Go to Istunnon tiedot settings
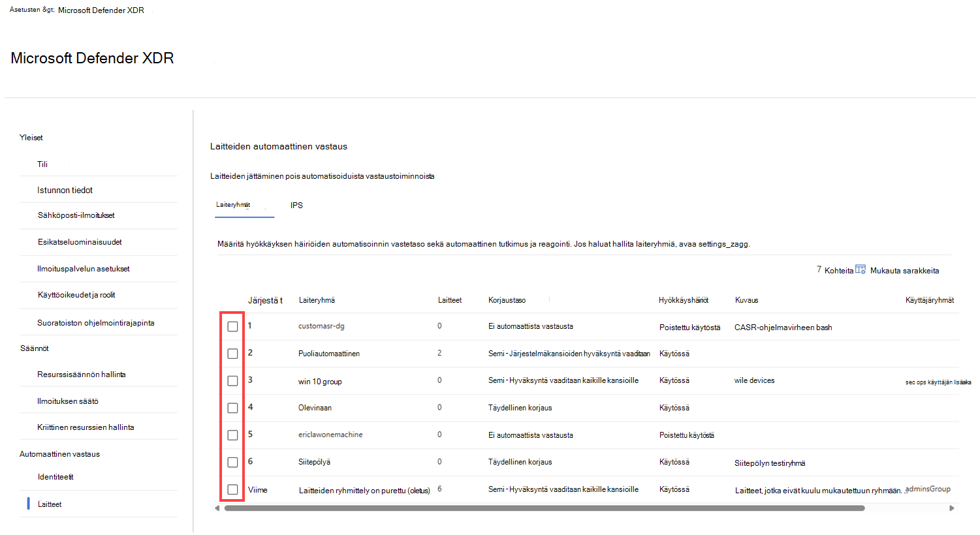Image resolution: width=980 pixels, height=535 pixels. coord(65,191)
